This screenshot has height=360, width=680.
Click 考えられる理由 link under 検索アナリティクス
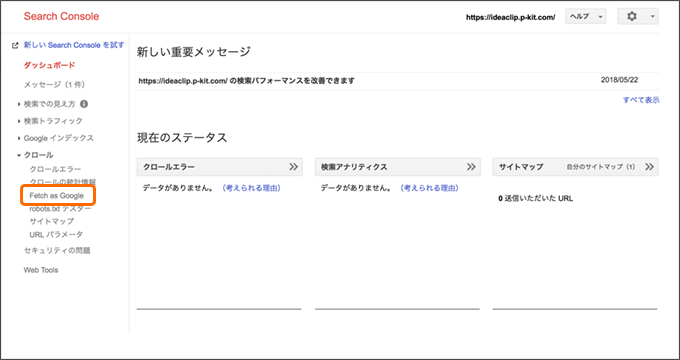coord(429,188)
